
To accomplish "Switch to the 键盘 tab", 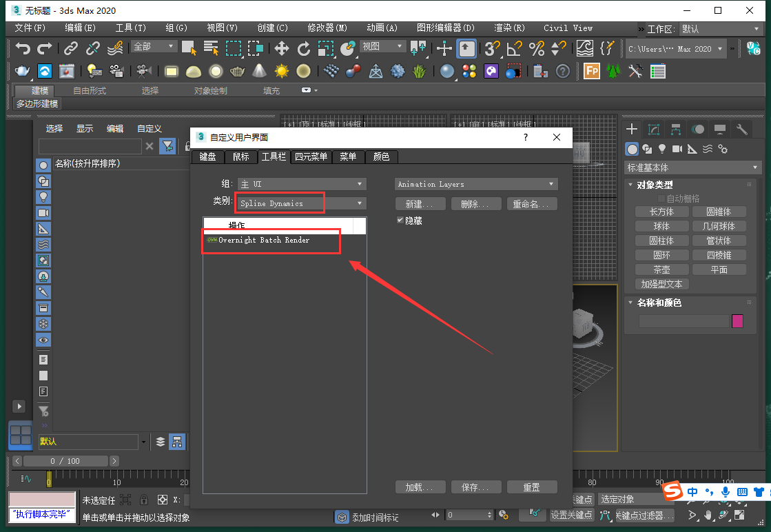I will 207,157.
